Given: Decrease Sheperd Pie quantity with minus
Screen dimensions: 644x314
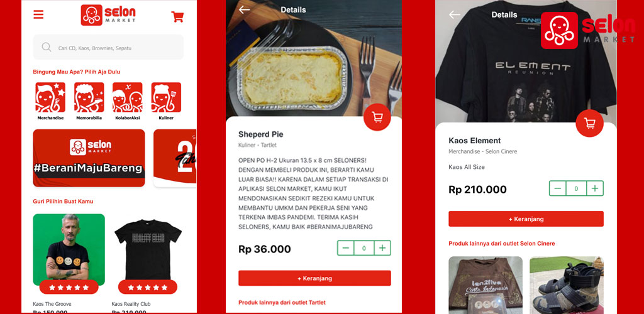Looking at the screenshot, I should [346, 248].
